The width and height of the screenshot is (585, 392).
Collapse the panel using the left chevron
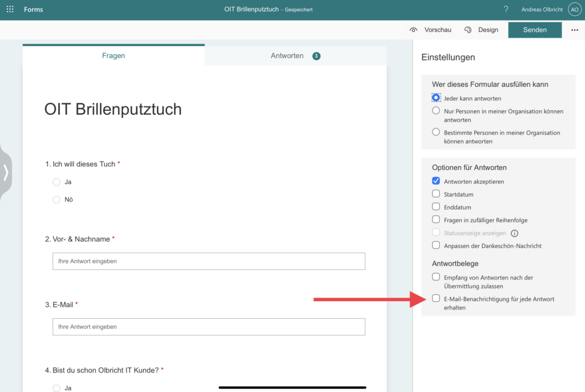point(6,173)
